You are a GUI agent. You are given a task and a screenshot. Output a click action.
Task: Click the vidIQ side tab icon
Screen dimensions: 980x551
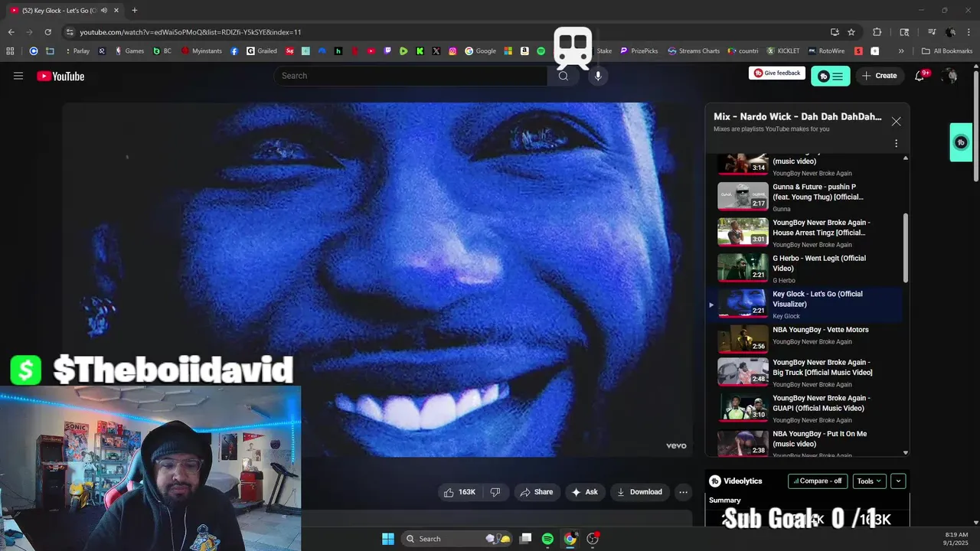pyautogui.click(x=961, y=142)
